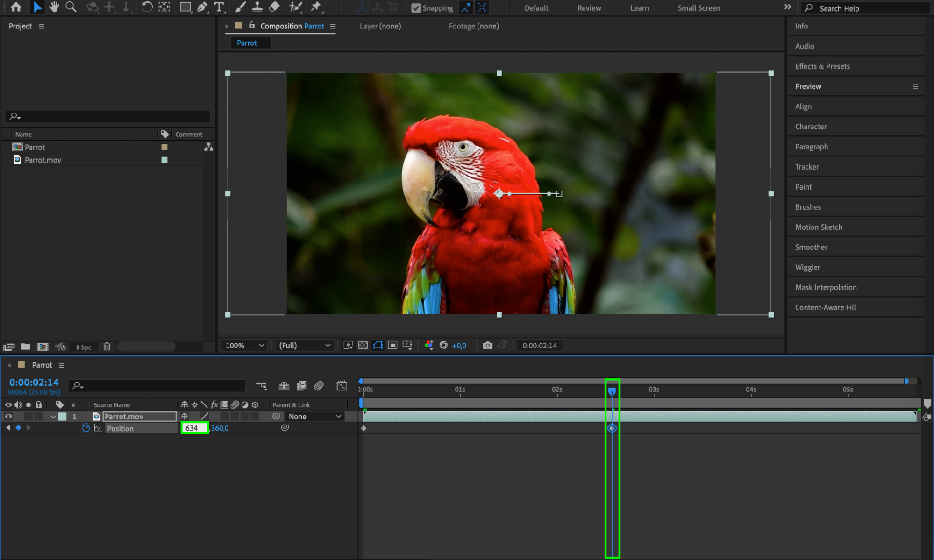The width and height of the screenshot is (934, 560).
Task: Switch to the Review workspace
Action: [x=589, y=8]
